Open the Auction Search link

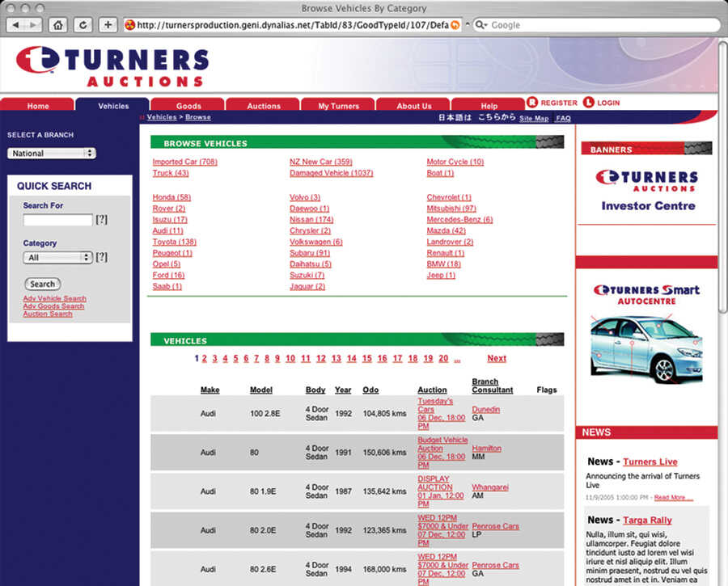pos(48,314)
